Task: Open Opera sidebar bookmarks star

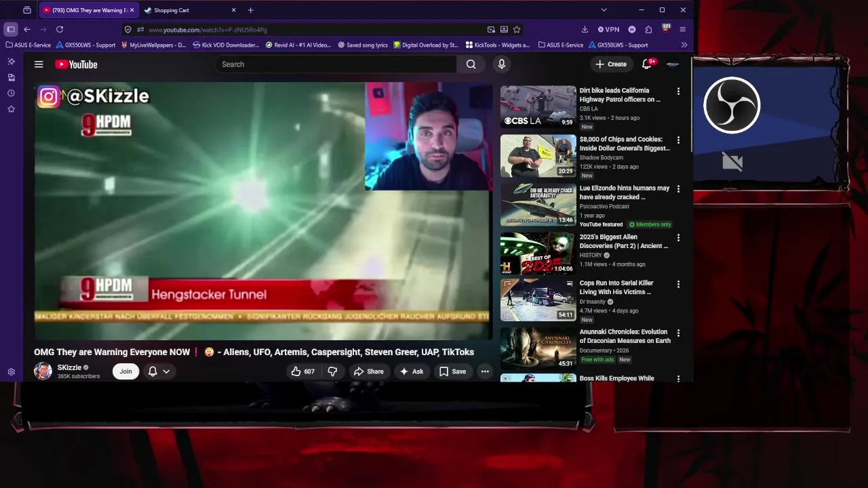Action: tap(11, 108)
